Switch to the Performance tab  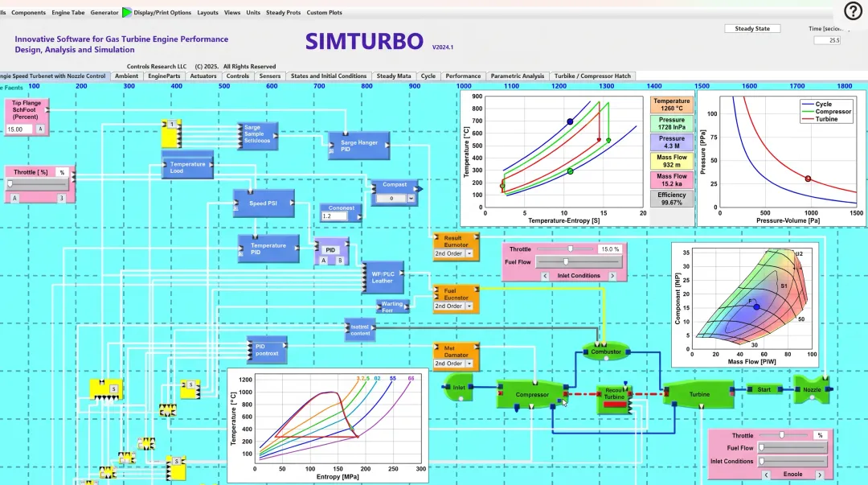(463, 76)
